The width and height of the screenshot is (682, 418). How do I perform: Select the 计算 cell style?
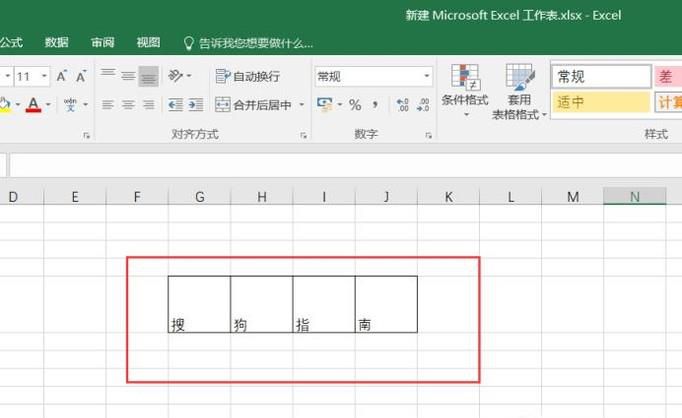click(669, 103)
